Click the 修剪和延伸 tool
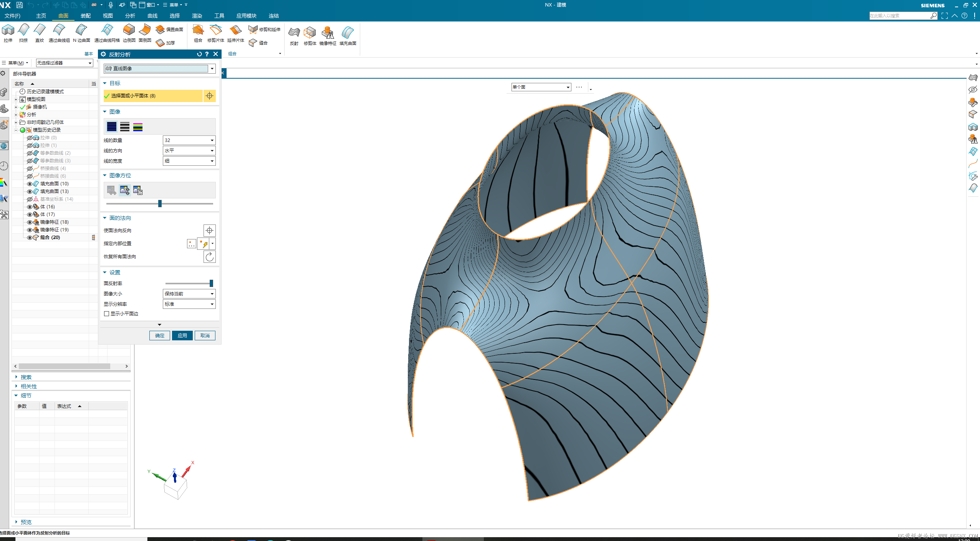 [x=264, y=29]
